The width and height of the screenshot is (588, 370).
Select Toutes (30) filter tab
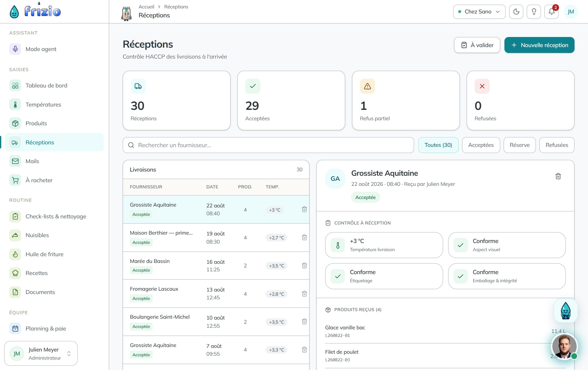(x=438, y=145)
